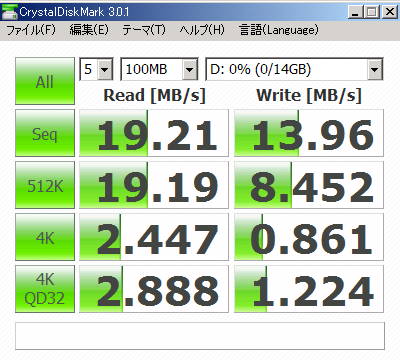
Task: Open the ファイル(F) menu
Action: pos(31,30)
